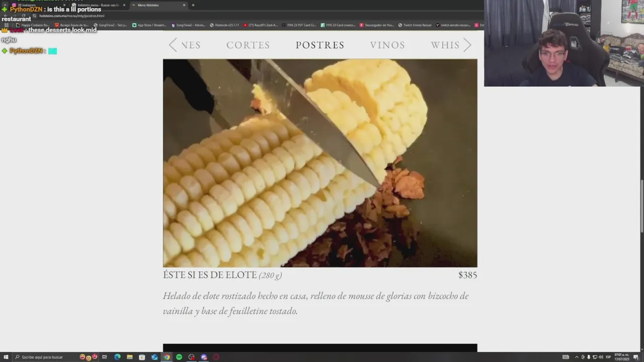This screenshot has height=362, width=644.
Task: Open the microphone tray icon
Action: [589, 357]
